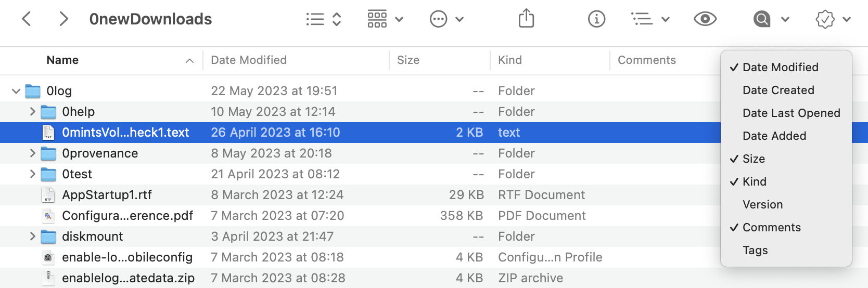Viewport: 868px width, 288px height.
Task: Click the 22 May 2023 at 19:51 date
Action: point(274,91)
